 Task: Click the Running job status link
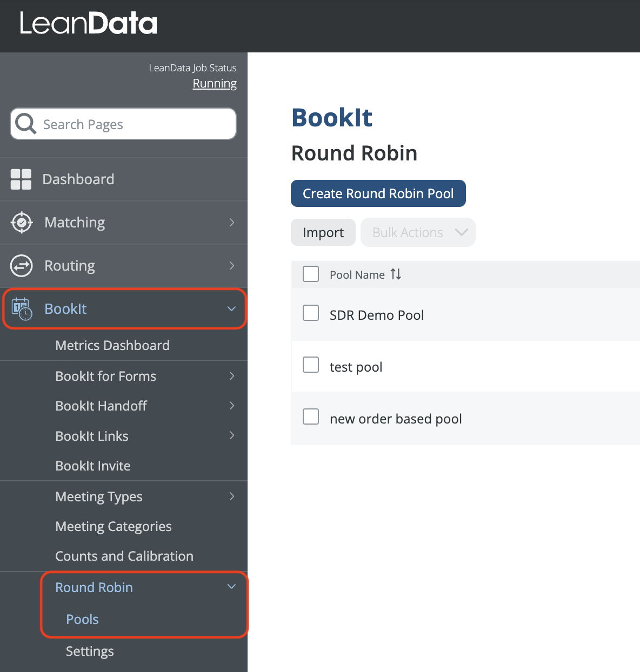[215, 84]
